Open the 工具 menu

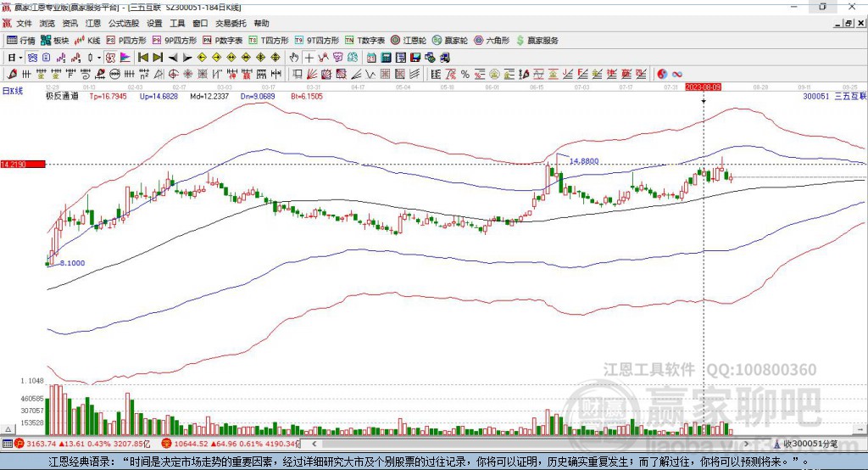pyautogui.click(x=177, y=23)
